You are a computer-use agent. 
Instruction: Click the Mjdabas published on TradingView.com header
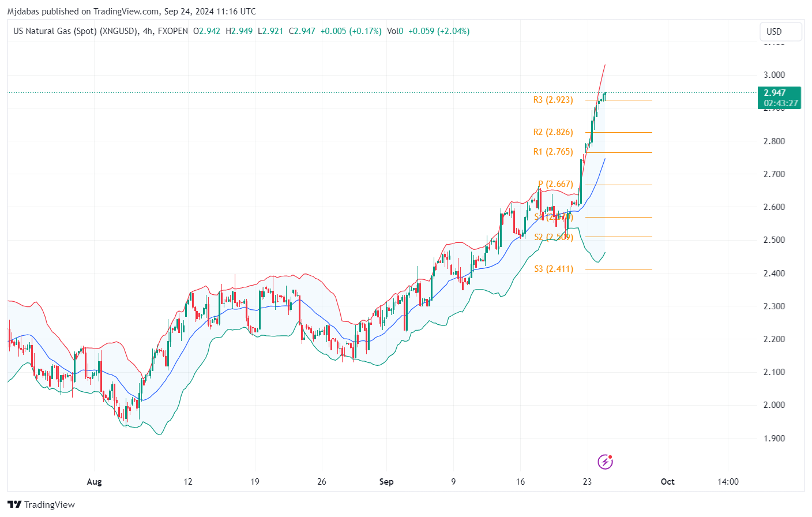point(131,12)
